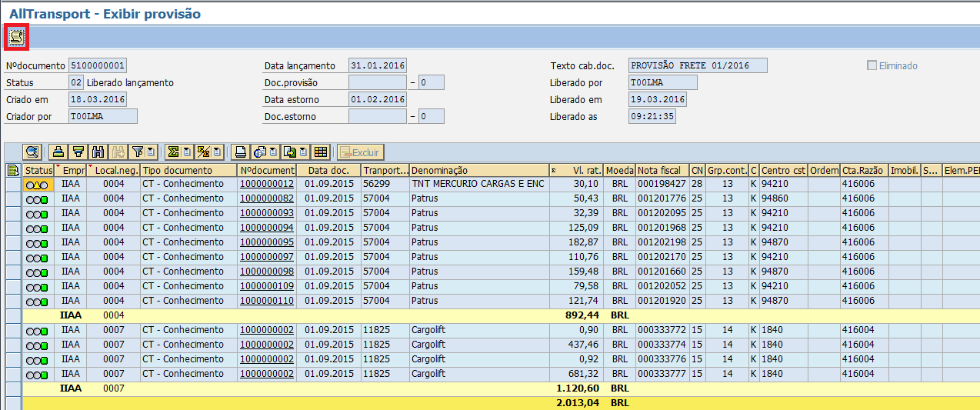Open the layout grid icon
The height and width of the screenshot is (410, 980).
point(321,152)
